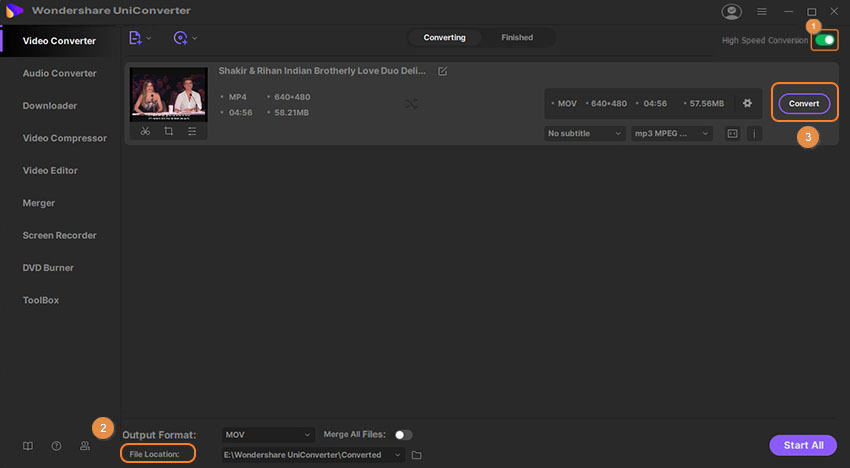This screenshot has width=850, height=468.
Task: Click the Add Files icon
Action: (136, 38)
